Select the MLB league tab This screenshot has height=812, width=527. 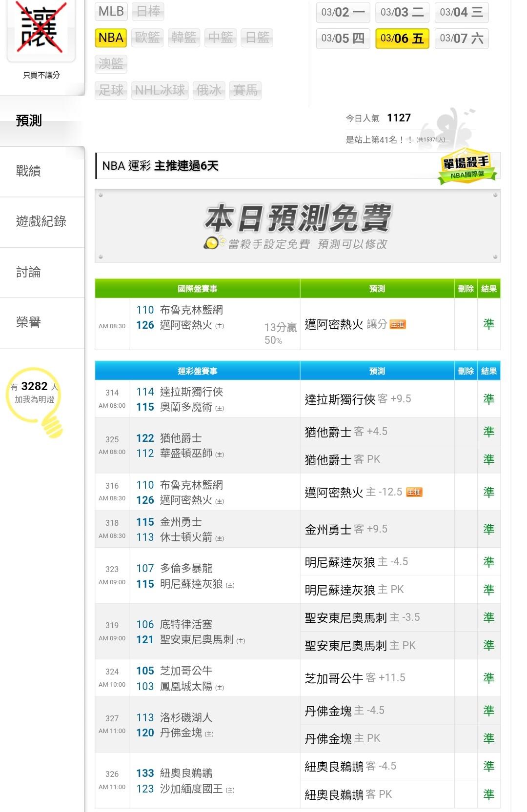pyautogui.click(x=111, y=11)
